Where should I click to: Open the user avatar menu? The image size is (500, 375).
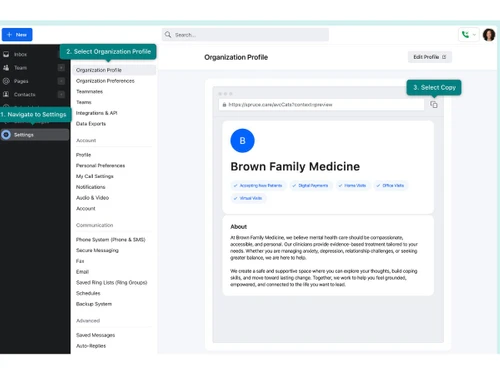tap(489, 35)
